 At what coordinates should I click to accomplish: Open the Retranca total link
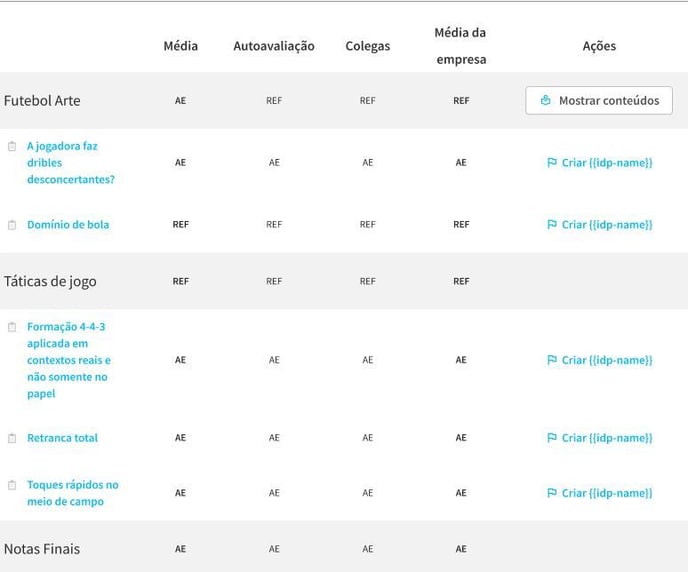click(62, 438)
